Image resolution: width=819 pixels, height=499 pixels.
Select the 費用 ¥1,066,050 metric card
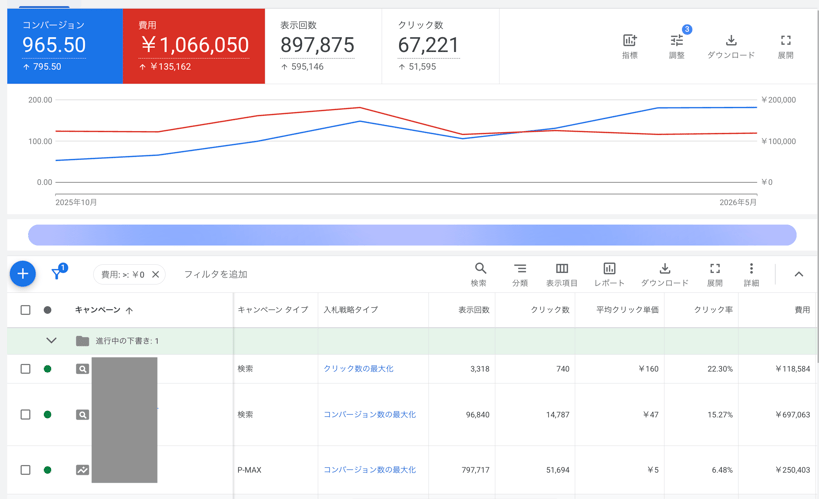pos(194,46)
